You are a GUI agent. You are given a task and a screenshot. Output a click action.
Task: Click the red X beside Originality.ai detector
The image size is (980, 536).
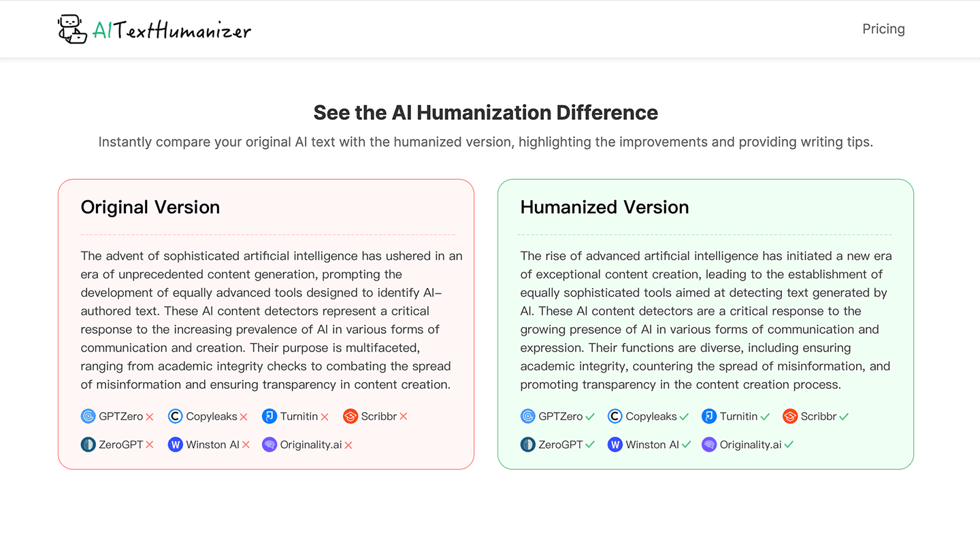point(348,444)
